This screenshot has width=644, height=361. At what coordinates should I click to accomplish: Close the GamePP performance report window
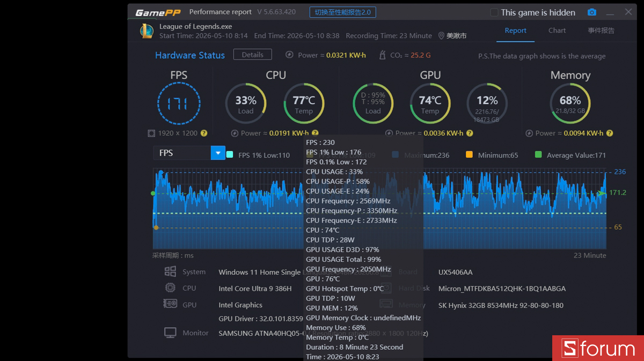click(628, 12)
